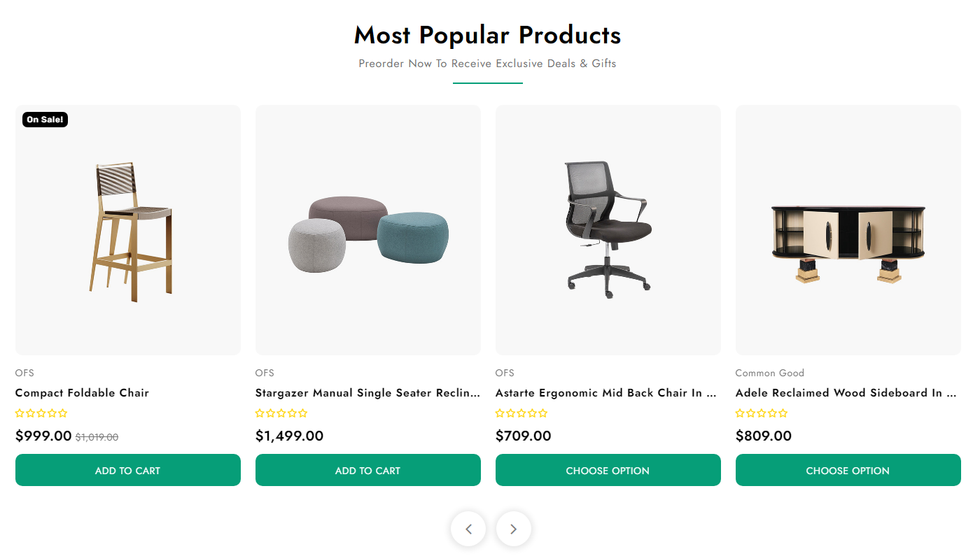This screenshot has height=556, width=980.
Task: Add Compact Foldable Chair to cart
Action: (128, 470)
